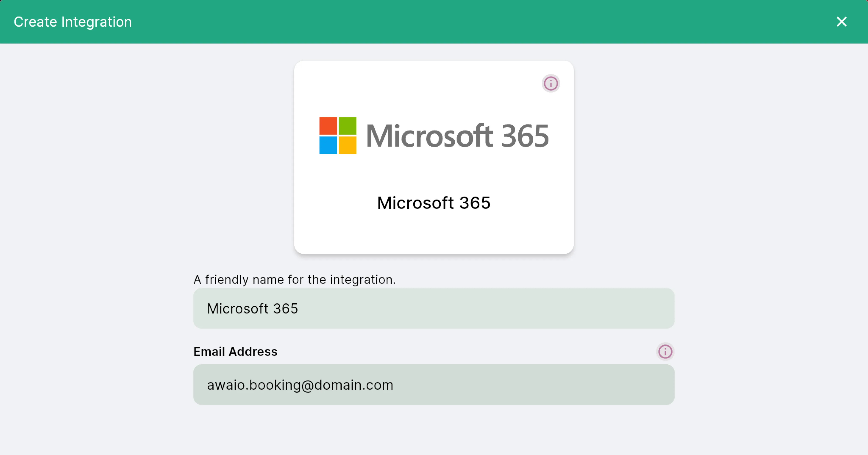
Task: Click the 'Email Address' label
Action: pyautogui.click(x=235, y=352)
